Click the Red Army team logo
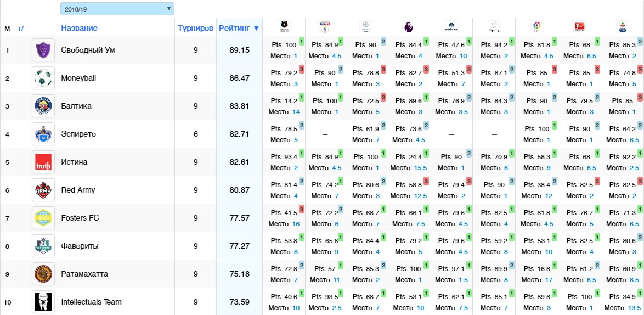The width and height of the screenshot is (644, 315). (43, 190)
